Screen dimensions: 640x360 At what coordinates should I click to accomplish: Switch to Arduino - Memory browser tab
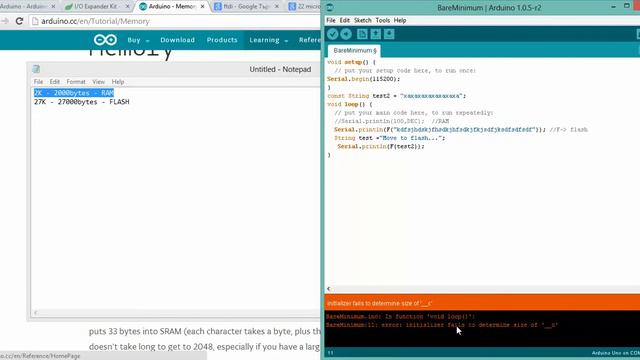click(171, 7)
